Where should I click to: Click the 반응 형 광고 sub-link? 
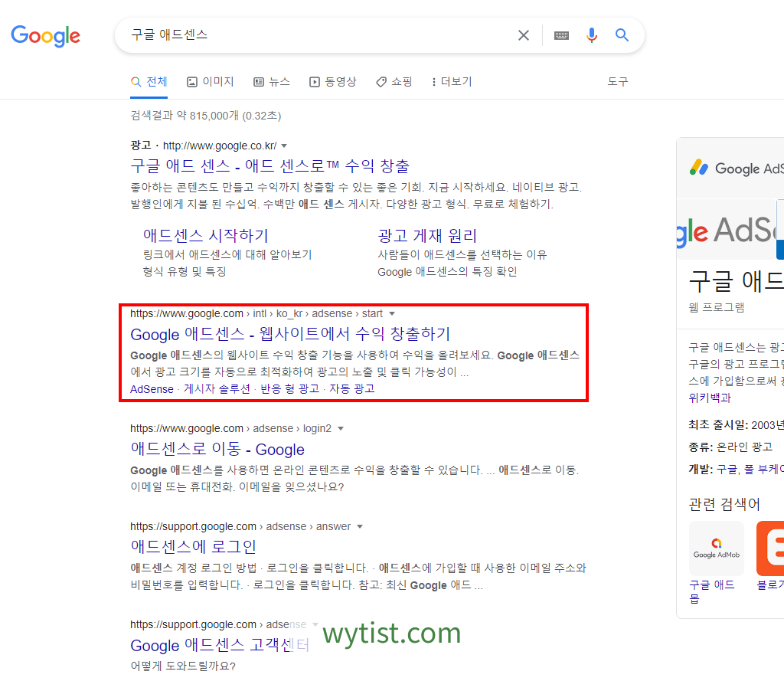tap(290, 389)
